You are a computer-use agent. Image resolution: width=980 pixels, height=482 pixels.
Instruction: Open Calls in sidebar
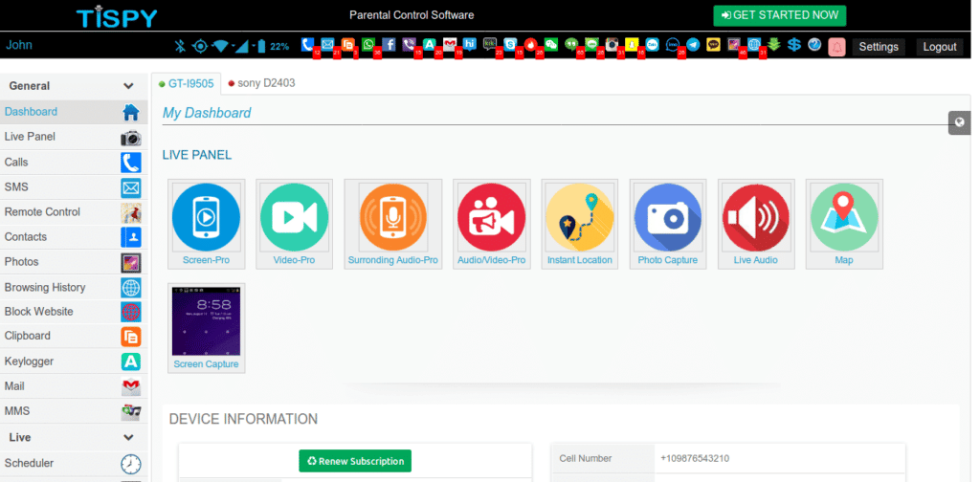pyautogui.click(x=74, y=163)
